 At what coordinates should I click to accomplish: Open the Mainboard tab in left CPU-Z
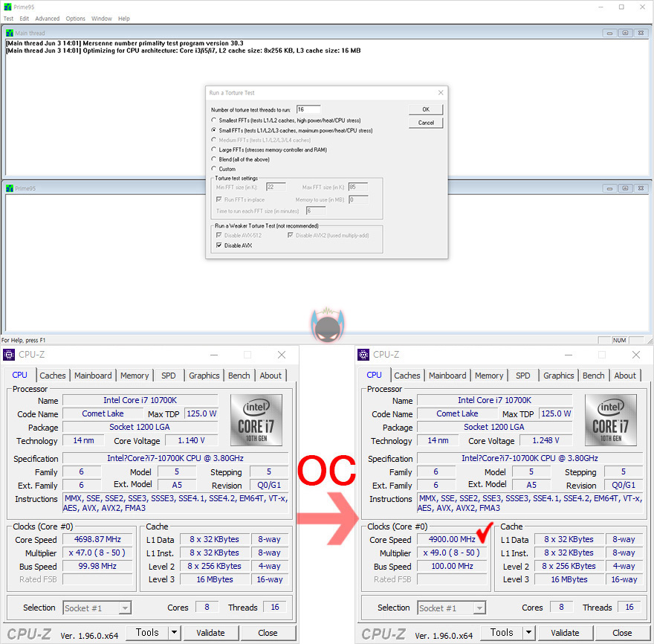93,376
